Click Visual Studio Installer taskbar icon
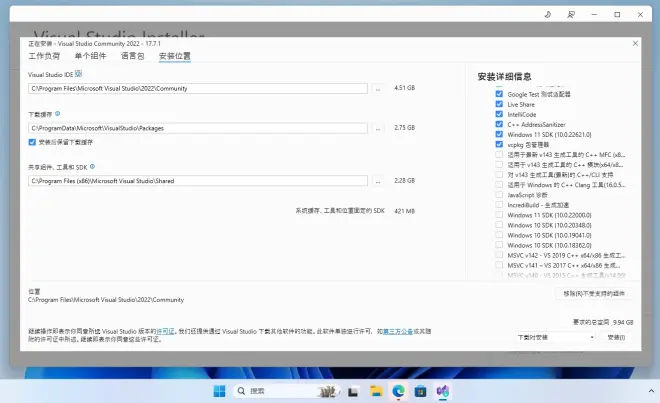Screen dimensions: 660x403 coord(443,392)
